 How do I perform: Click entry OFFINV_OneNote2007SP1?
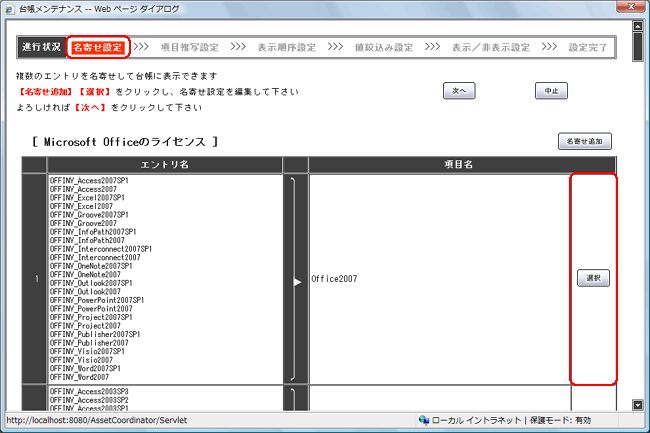pos(91,266)
